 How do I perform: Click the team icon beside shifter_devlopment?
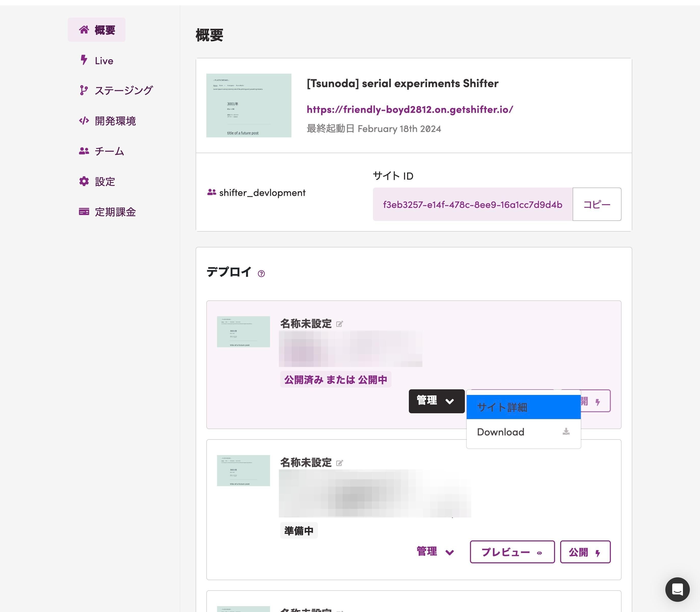coord(212,193)
